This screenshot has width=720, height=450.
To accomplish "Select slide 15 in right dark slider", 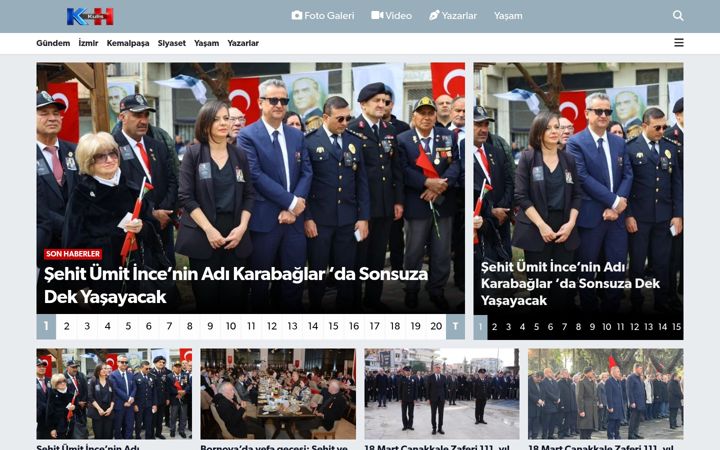I will (x=676, y=327).
